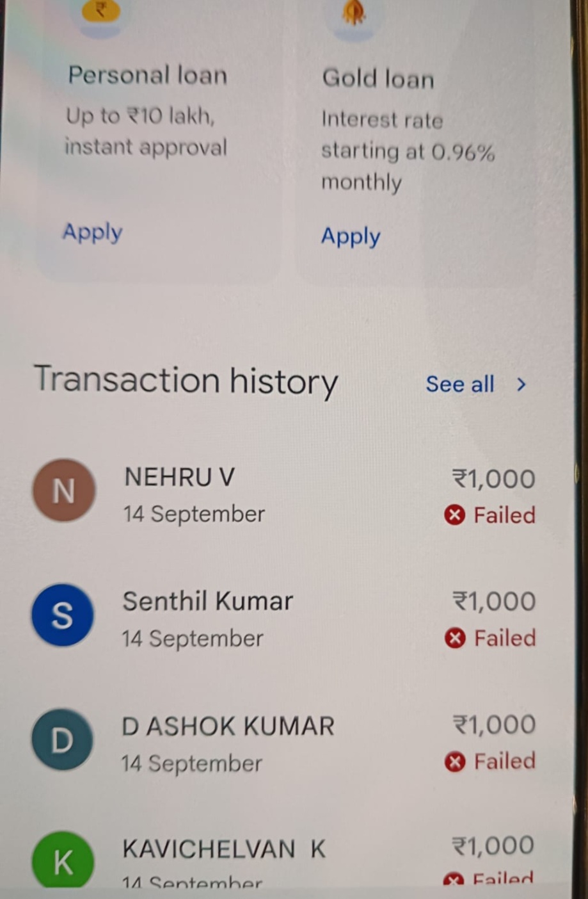Screen dimensions: 588x899
Task: Select the Personal loan card title
Action: tap(148, 75)
